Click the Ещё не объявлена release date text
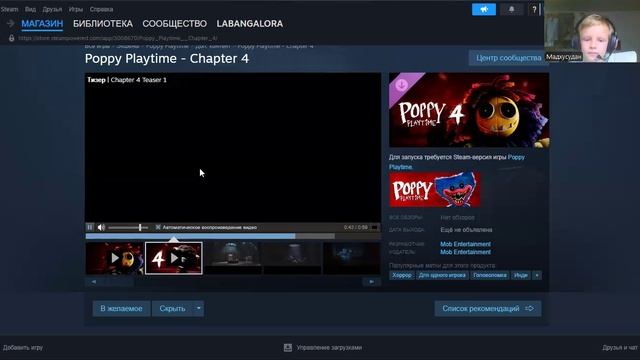This screenshot has height=360, width=640. click(466, 230)
